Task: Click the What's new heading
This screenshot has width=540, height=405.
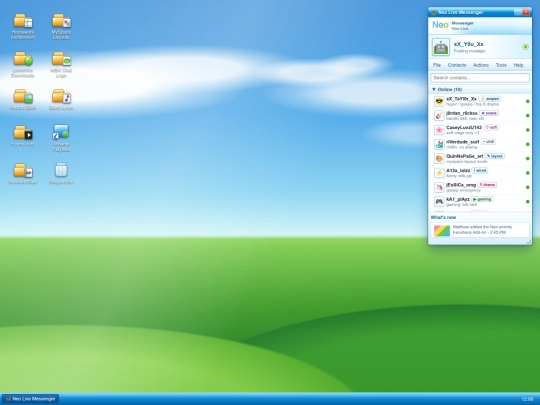Action: [443, 217]
